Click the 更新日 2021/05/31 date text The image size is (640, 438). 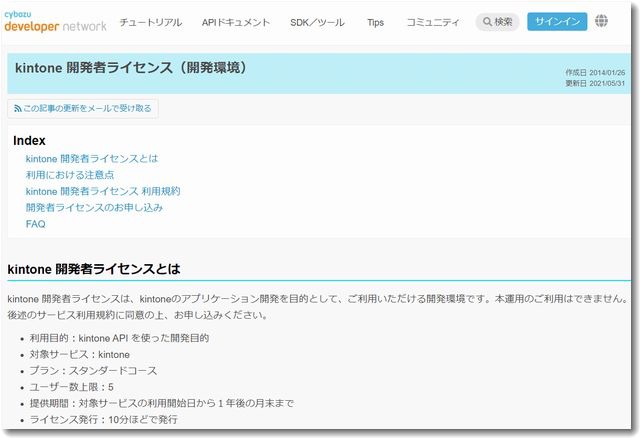point(595,83)
